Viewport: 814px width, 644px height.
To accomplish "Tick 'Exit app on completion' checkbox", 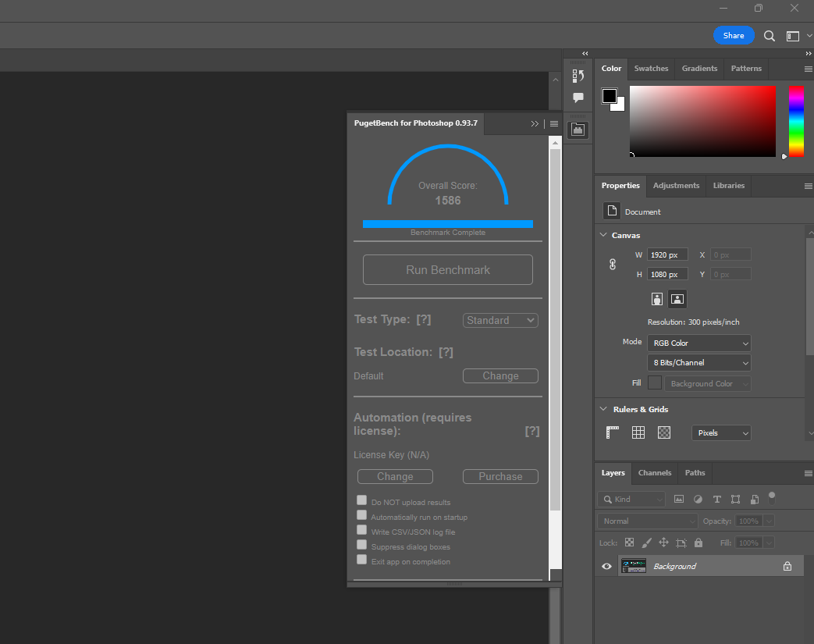I will pyautogui.click(x=362, y=560).
